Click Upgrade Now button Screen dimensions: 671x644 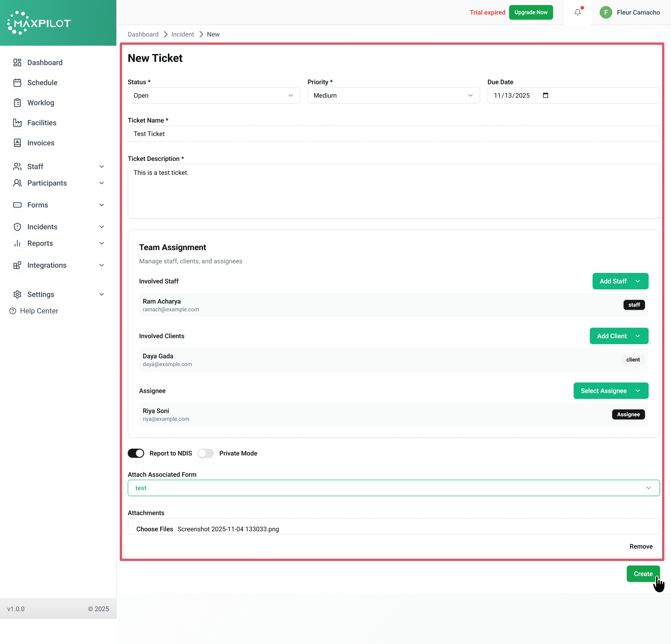click(531, 12)
